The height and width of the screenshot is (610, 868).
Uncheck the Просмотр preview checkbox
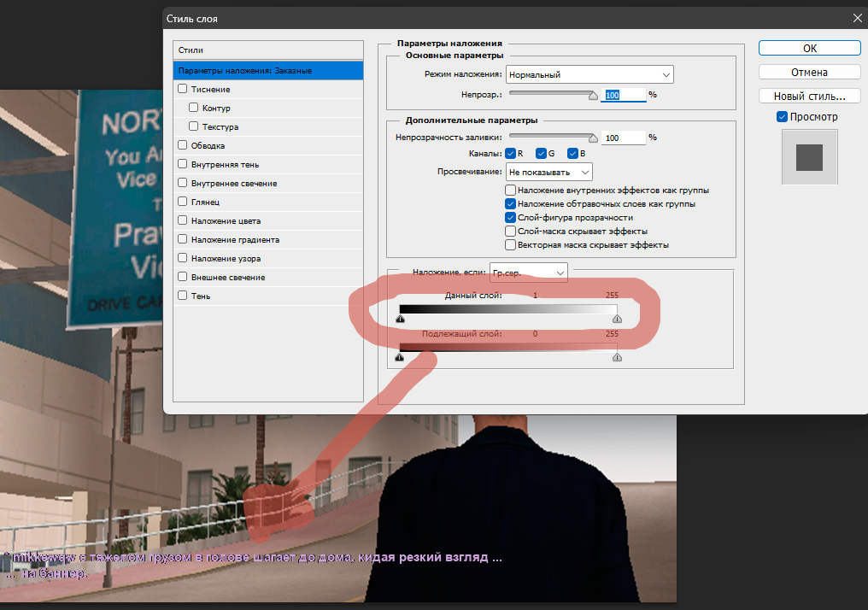coord(783,117)
